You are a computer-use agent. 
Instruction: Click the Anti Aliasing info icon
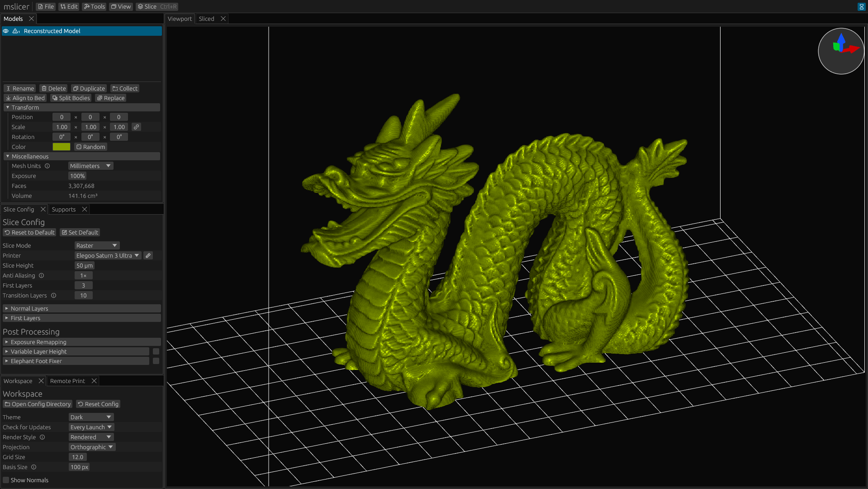coord(41,276)
